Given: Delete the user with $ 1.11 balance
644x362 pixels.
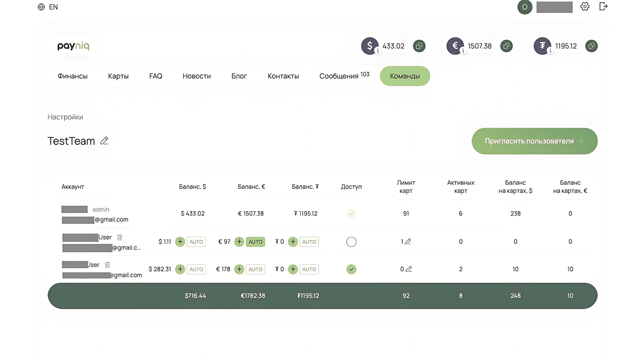Looking at the screenshot, I should click(120, 237).
